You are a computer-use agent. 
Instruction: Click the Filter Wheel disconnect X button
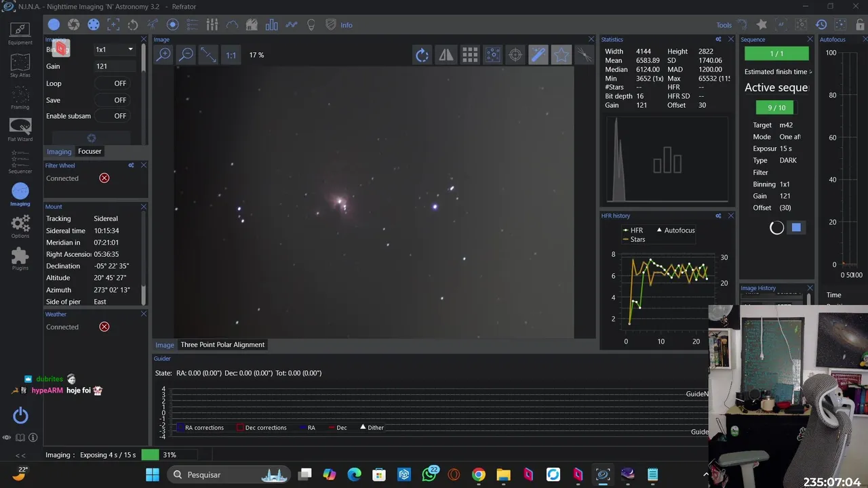point(104,178)
